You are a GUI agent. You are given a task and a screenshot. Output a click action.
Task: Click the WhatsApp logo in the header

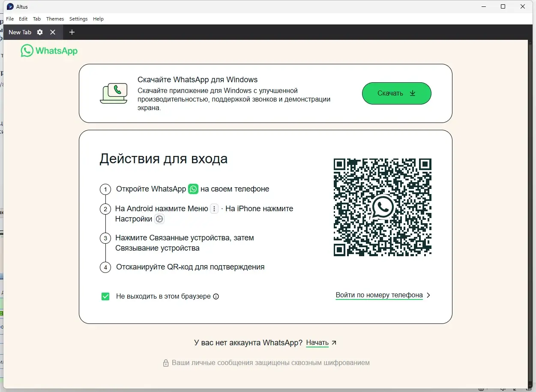[49, 51]
